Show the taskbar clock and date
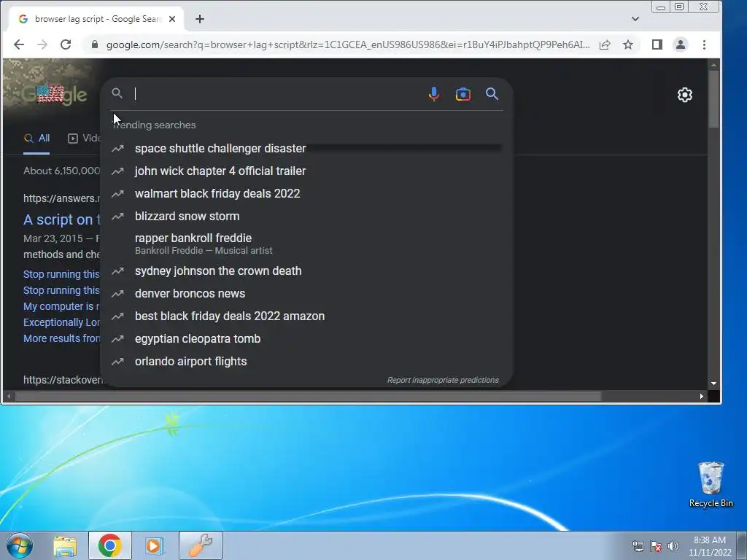The image size is (747, 560). [x=710, y=546]
